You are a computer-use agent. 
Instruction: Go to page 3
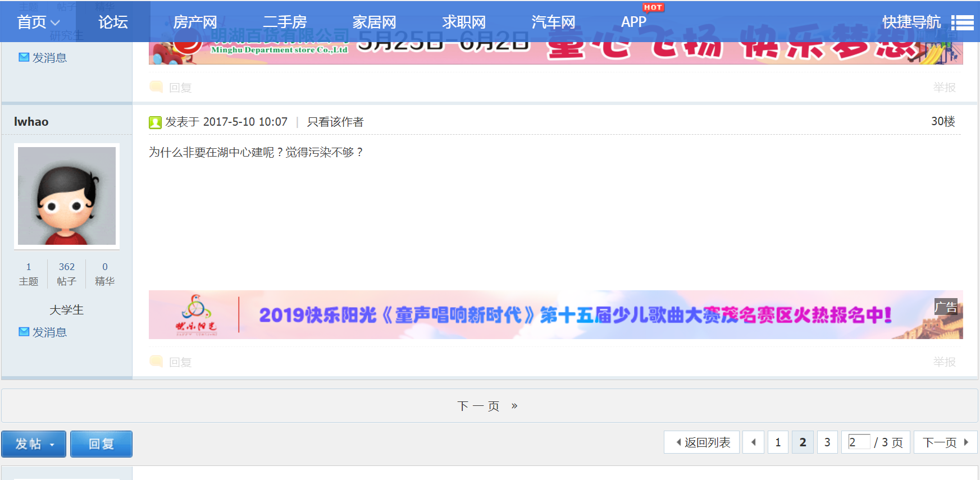[x=827, y=442]
